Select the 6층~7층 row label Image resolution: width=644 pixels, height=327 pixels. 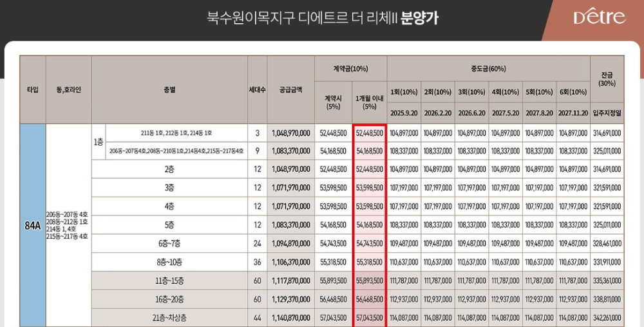[x=169, y=244]
